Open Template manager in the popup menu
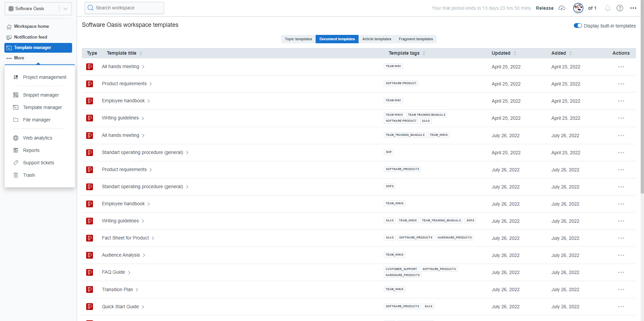Screen dimensions: 644x321 43,107
